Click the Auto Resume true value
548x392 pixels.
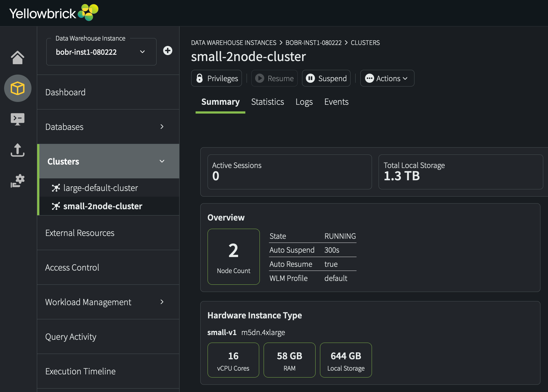click(331, 264)
